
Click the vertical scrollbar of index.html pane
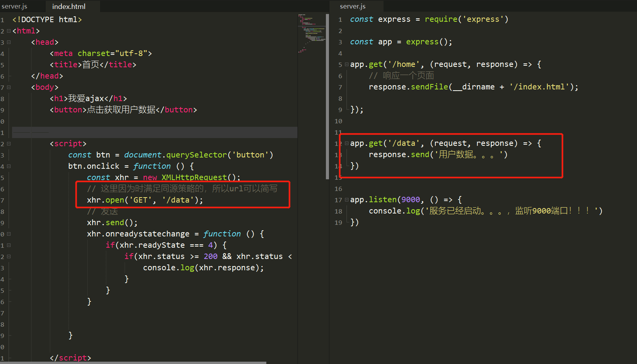pos(327,96)
